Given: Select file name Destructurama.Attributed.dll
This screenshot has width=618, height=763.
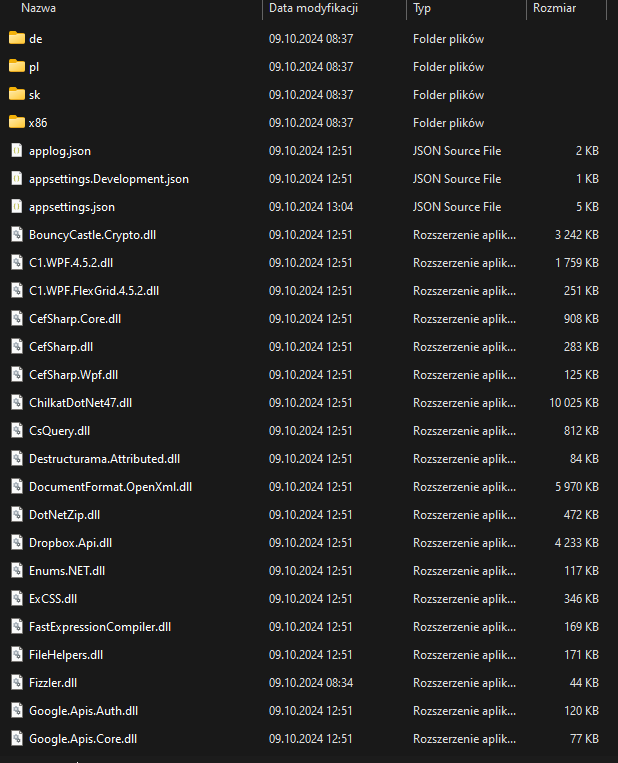Looking at the screenshot, I should (x=105, y=459).
